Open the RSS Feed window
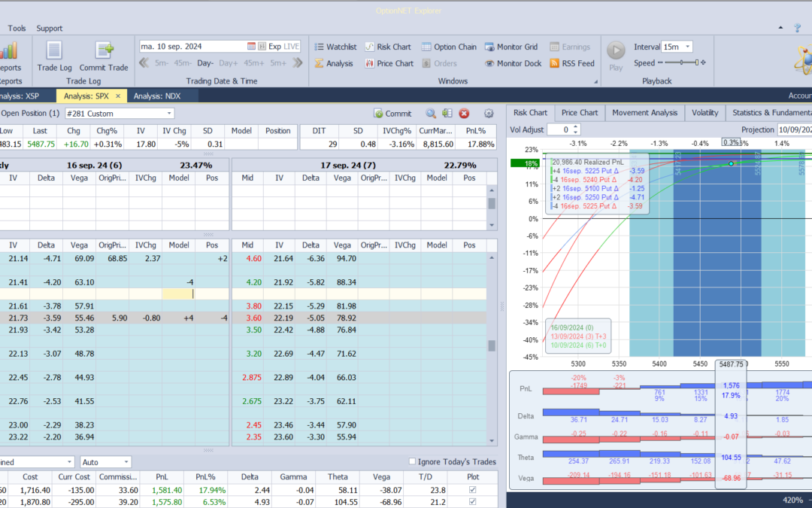Image resolution: width=812 pixels, height=508 pixels. click(572, 63)
